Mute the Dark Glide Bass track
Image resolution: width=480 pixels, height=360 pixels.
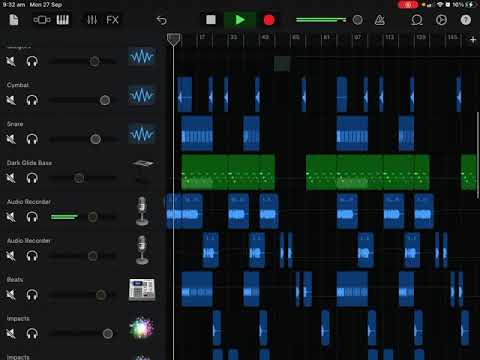coord(11,178)
